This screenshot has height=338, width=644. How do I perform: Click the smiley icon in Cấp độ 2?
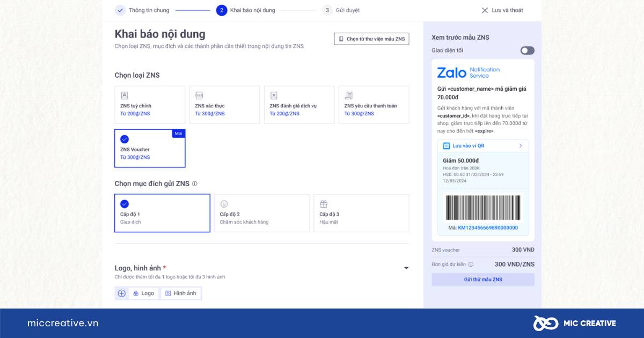(224, 204)
